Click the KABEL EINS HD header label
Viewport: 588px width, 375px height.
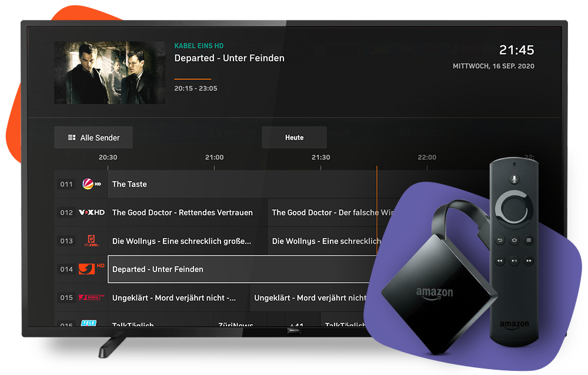point(199,46)
